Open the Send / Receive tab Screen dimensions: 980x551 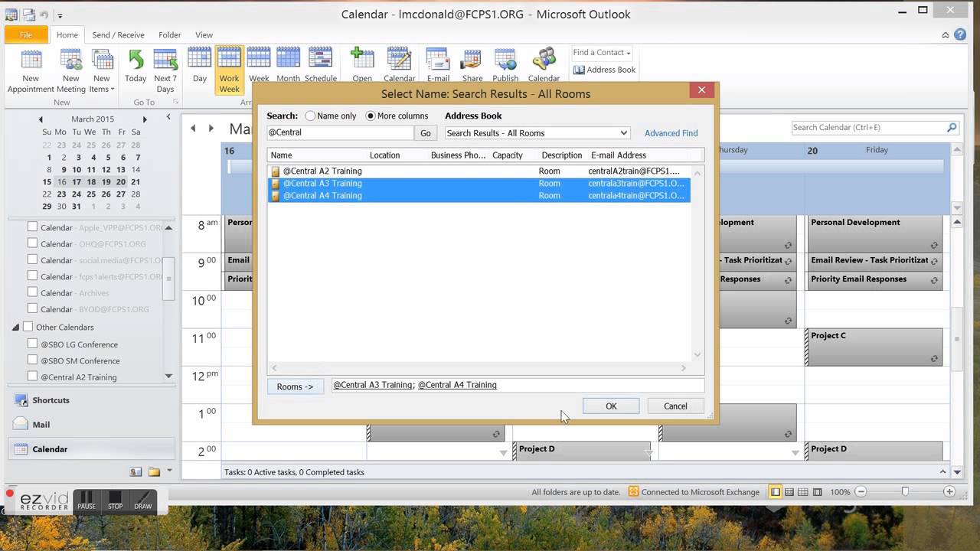tap(118, 34)
